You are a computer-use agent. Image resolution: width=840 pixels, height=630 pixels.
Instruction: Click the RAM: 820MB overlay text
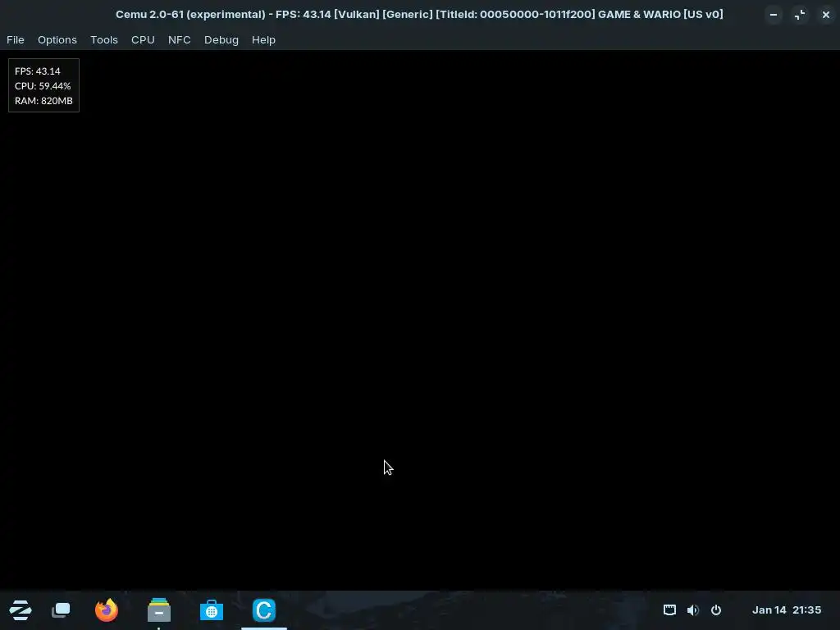[x=43, y=101]
